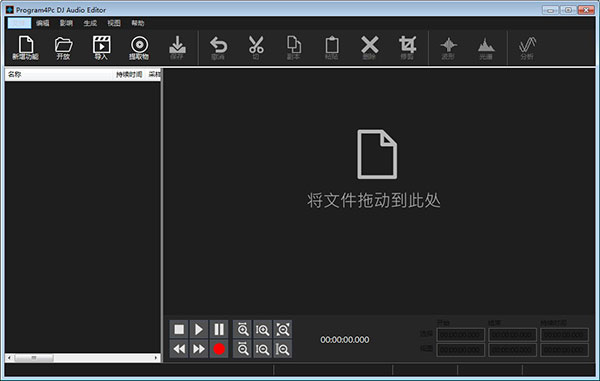Start playback with the play triangle
This screenshot has height=381, width=600.
199,329
